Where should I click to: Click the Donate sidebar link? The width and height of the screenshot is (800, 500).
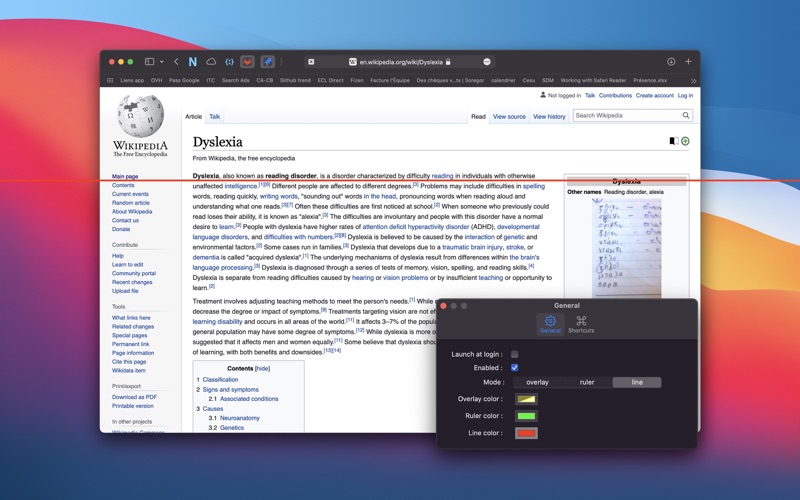(121, 229)
